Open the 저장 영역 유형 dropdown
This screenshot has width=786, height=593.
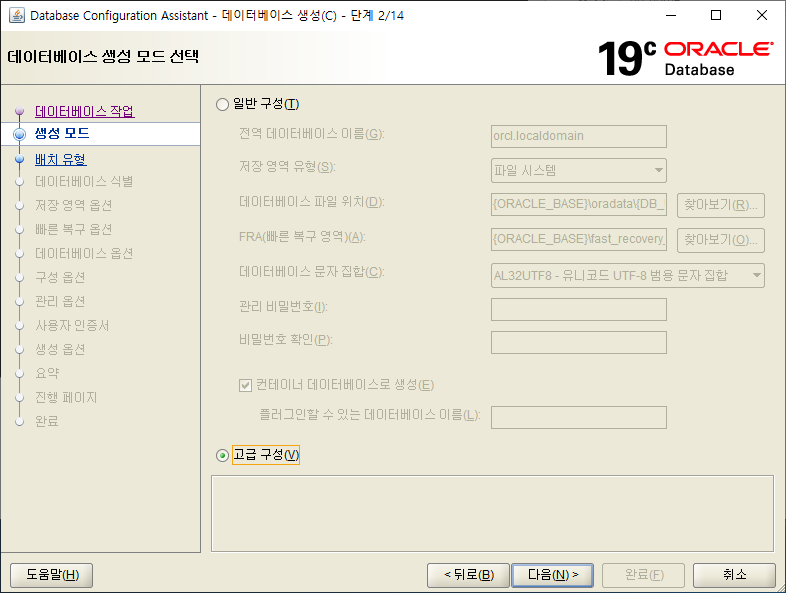[x=578, y=170]
